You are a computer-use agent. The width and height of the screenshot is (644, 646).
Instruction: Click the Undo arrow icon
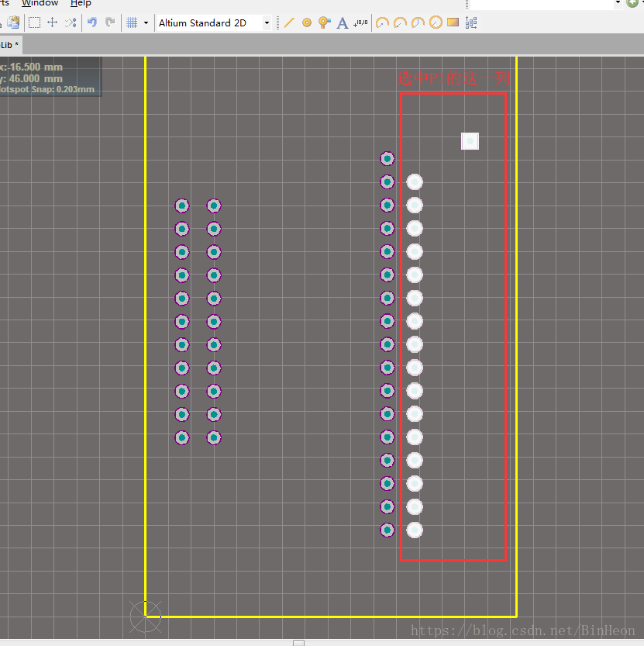tap(92, 22)
